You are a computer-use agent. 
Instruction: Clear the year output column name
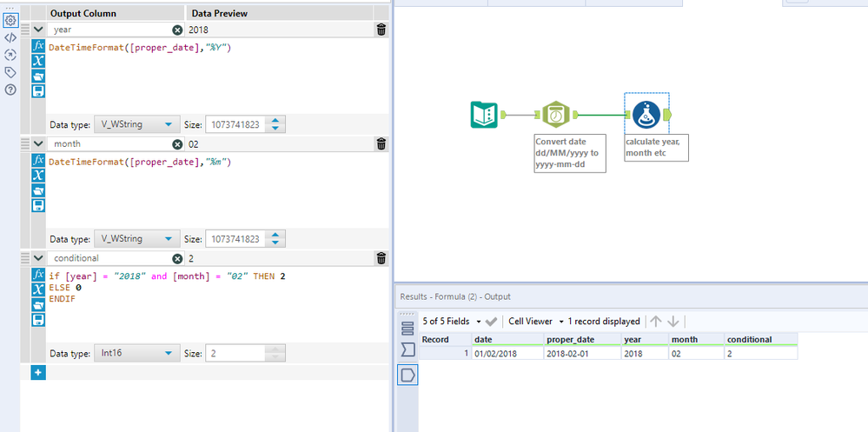pos(177,30)
